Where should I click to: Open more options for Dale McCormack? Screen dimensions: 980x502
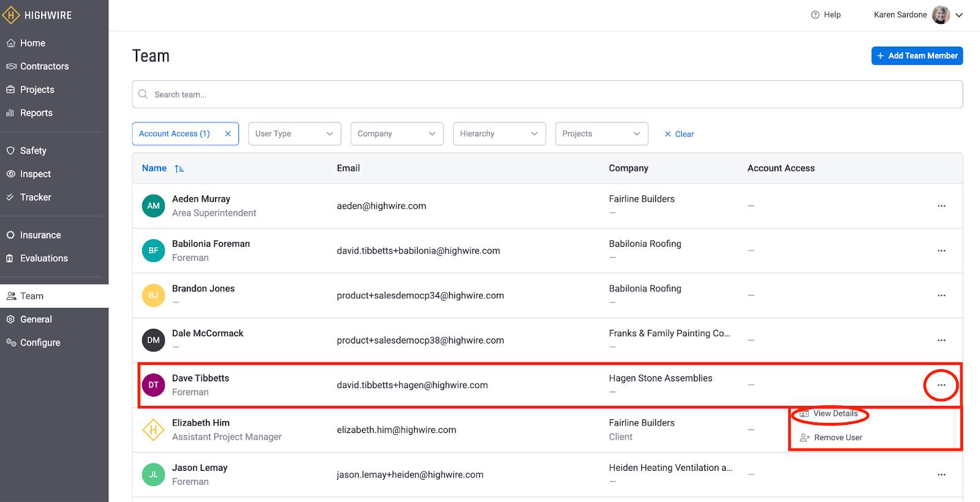coord(941,340)
